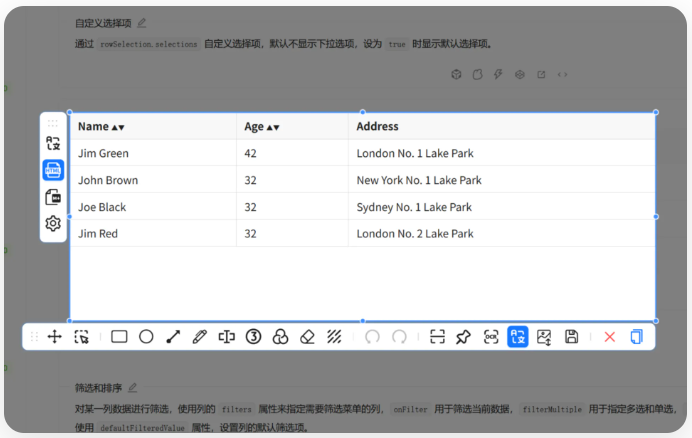
Task: Click the 筛选和排序 heading
Action: (x=98, y=388)
